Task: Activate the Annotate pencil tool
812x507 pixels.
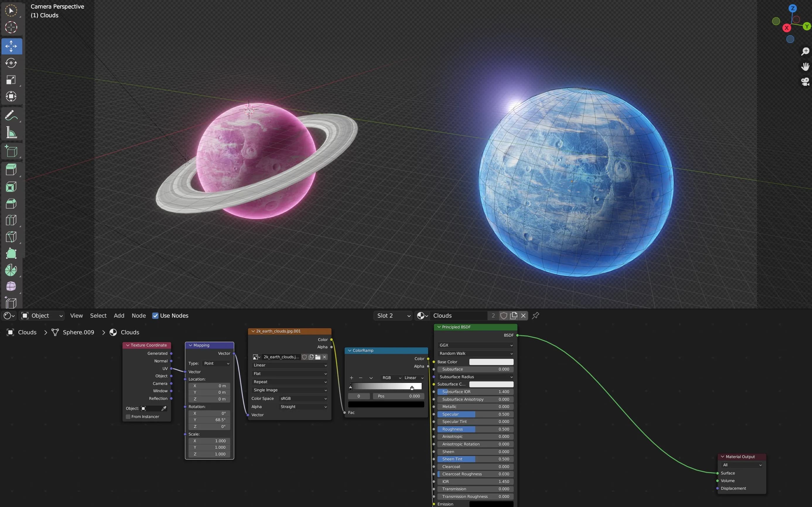Action: pos(11,115)
